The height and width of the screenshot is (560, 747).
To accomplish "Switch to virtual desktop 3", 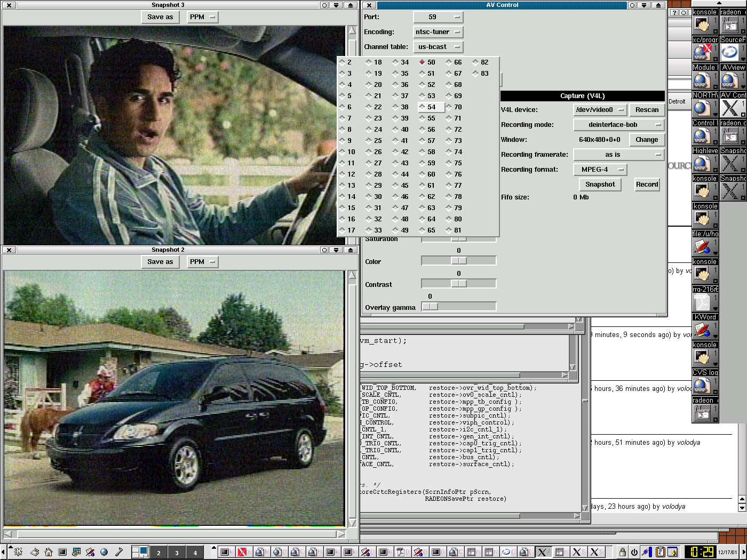I will click(x=177, y=553).
